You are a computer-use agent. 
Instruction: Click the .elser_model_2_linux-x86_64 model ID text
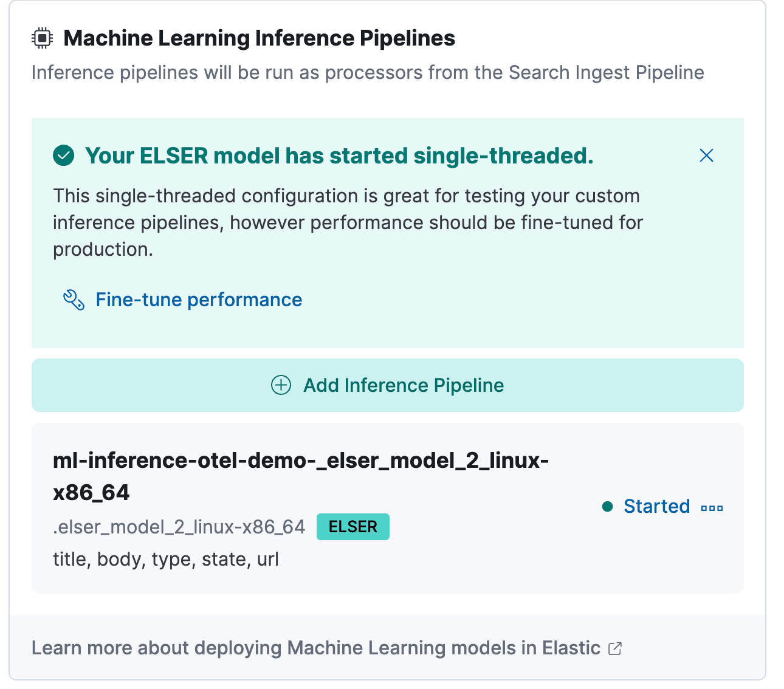[179, 527]
